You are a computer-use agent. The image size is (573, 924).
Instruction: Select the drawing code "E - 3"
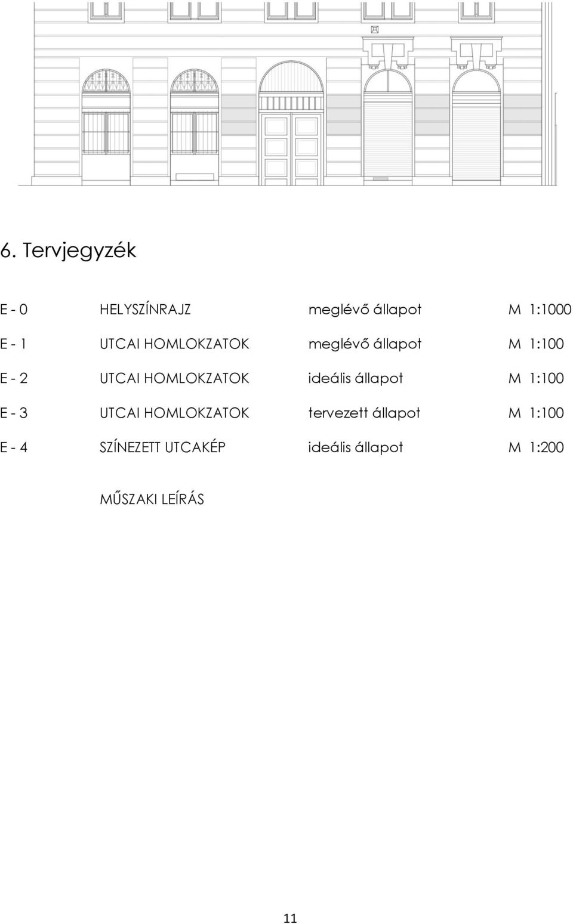14,413
